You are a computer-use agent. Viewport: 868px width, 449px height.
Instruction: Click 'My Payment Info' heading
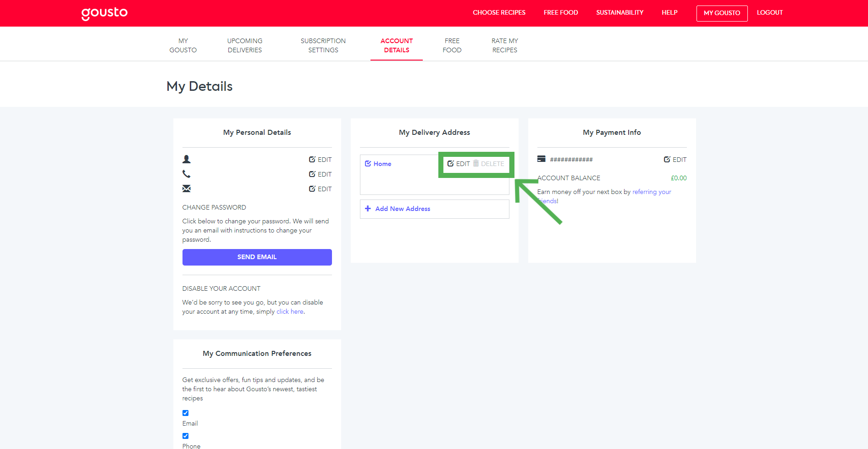click(612, 133)
